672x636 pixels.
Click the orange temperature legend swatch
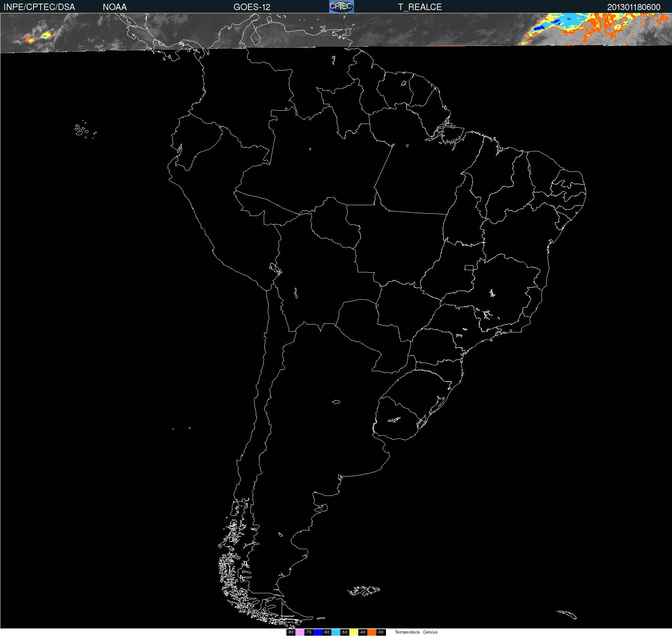point(372,632)
